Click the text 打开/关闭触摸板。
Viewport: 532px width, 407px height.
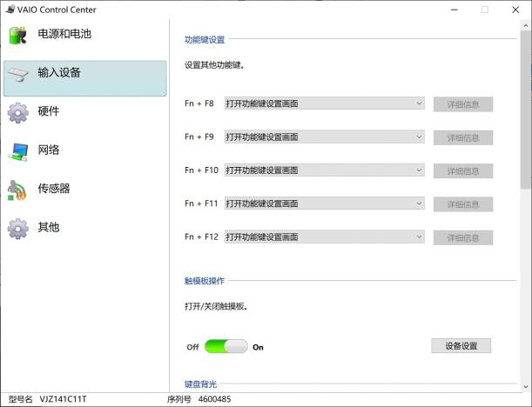tap(217, 306)
